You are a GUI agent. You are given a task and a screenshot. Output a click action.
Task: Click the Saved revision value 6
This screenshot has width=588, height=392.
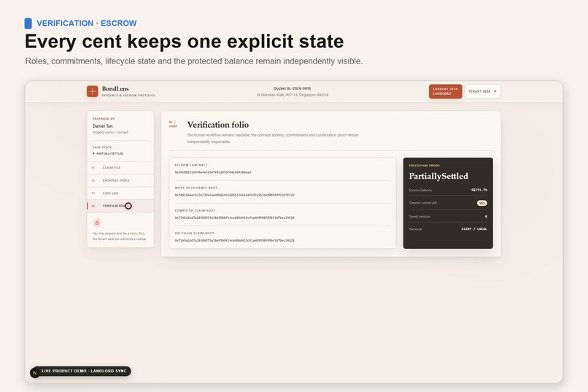(x=486, y=217)
